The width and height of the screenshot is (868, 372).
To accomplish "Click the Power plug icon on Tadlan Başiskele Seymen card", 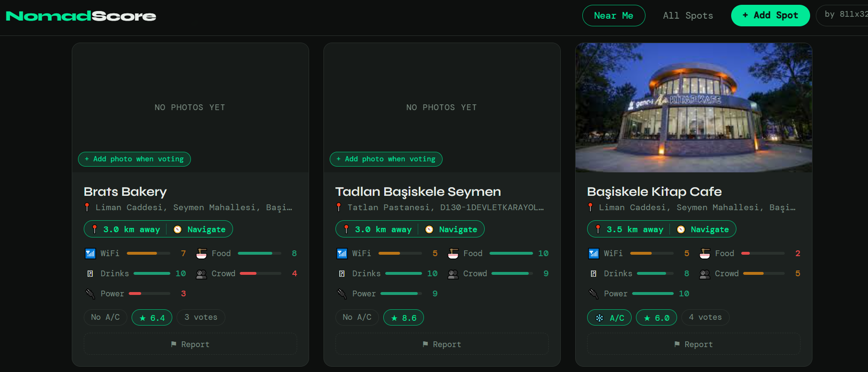I will [x=342, y=293].
